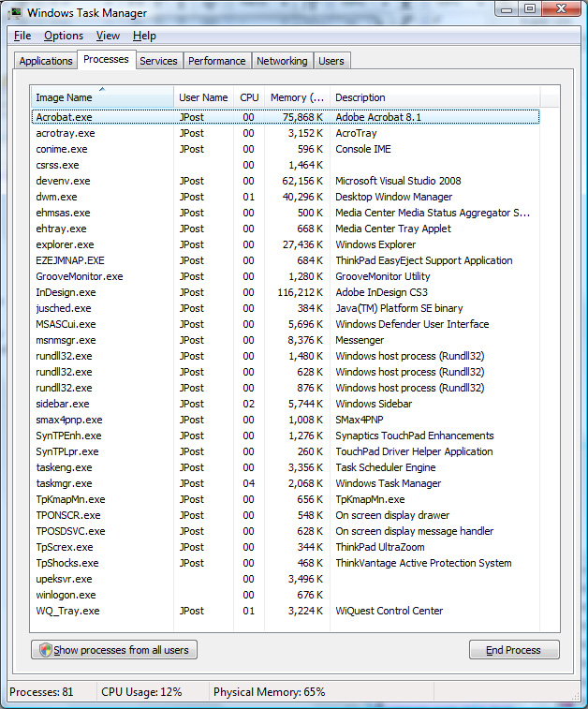Select the SynTPEnh.exe process
Image resolution: width=588 pixels, height=709 pixels.
[x=286, y=436]
